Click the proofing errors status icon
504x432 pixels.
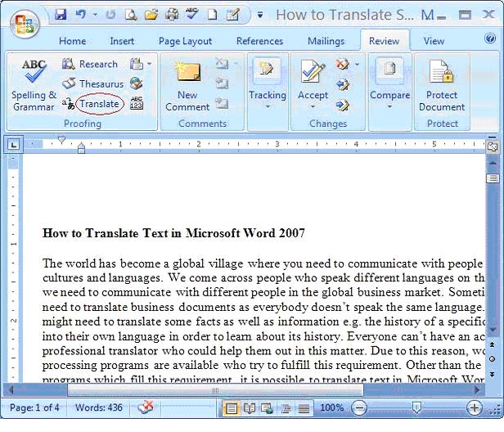(x=146, y=407)
